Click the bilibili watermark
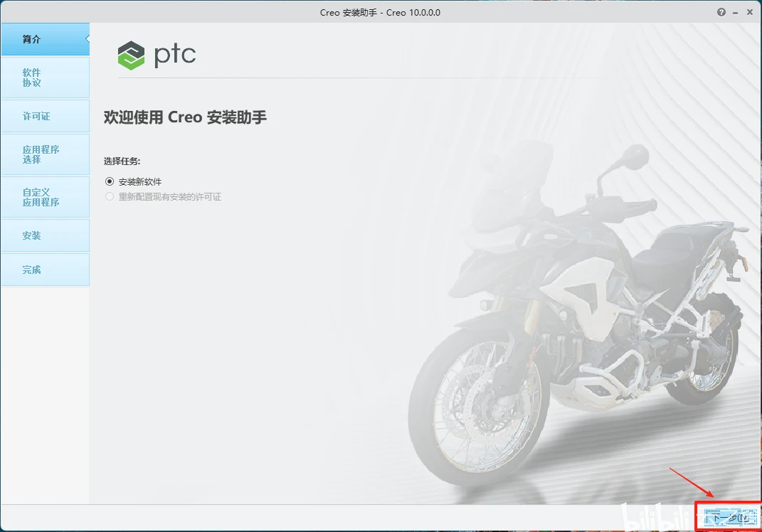Image resolution: width=762 pixels, height=532 pixels. [653, 517]
